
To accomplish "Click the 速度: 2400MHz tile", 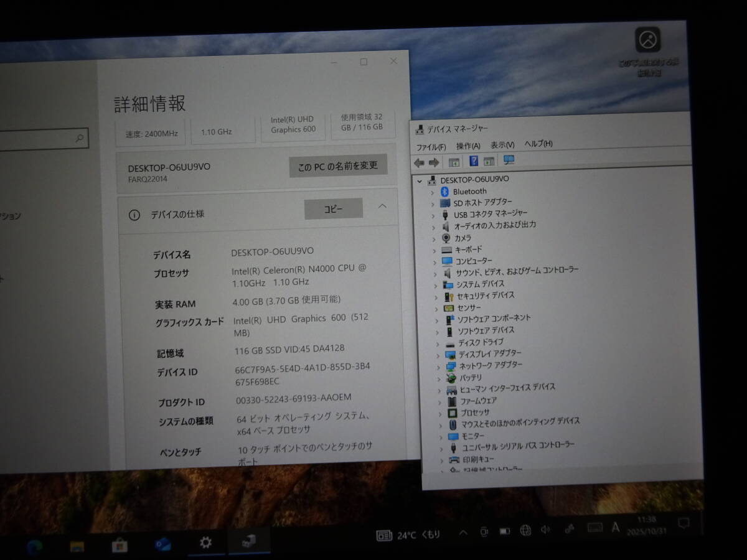I will tap(152, 132).
